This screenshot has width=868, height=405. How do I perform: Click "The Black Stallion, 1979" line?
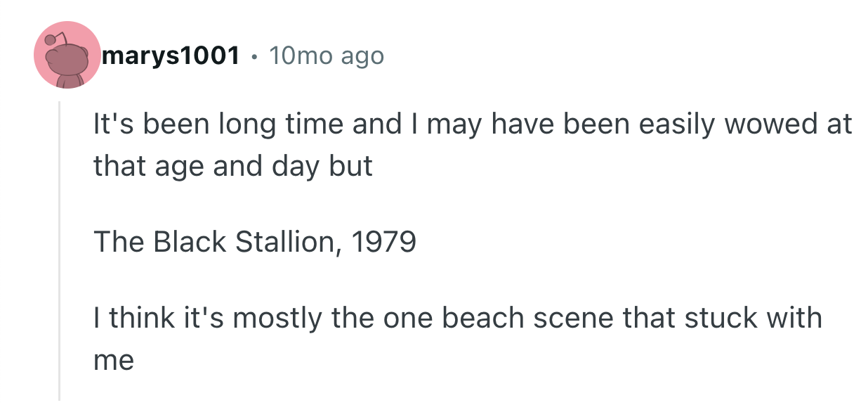pos(255,242)
